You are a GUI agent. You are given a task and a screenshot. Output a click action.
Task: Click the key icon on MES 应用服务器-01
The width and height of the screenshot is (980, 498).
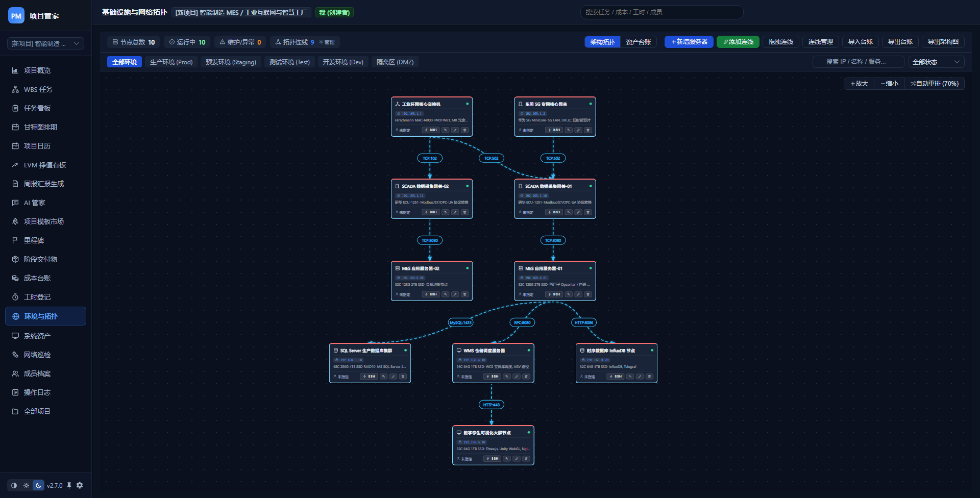[x=569, y=294]
